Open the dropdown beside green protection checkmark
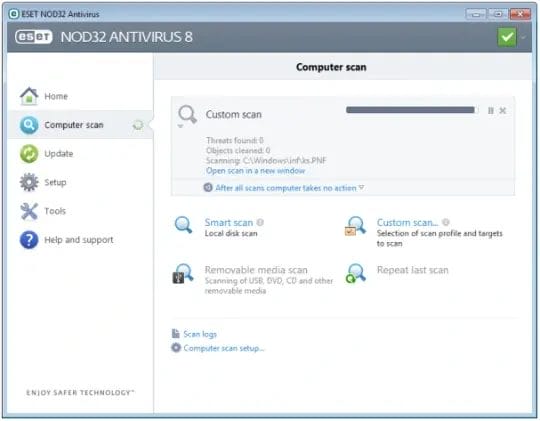This screenshot has height=421, width=540. [523, 37]
